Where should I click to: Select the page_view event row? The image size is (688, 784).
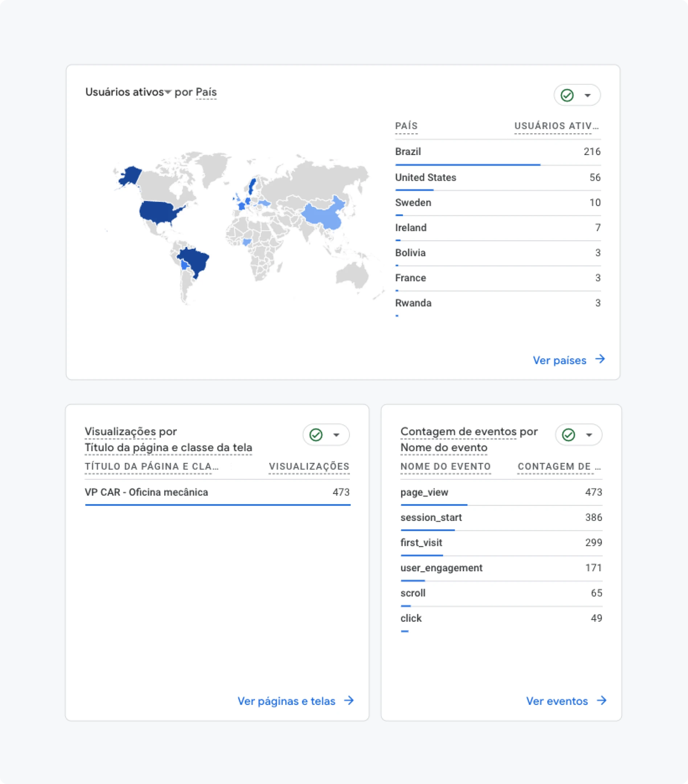pyautogui.click(x=501, y=493)
